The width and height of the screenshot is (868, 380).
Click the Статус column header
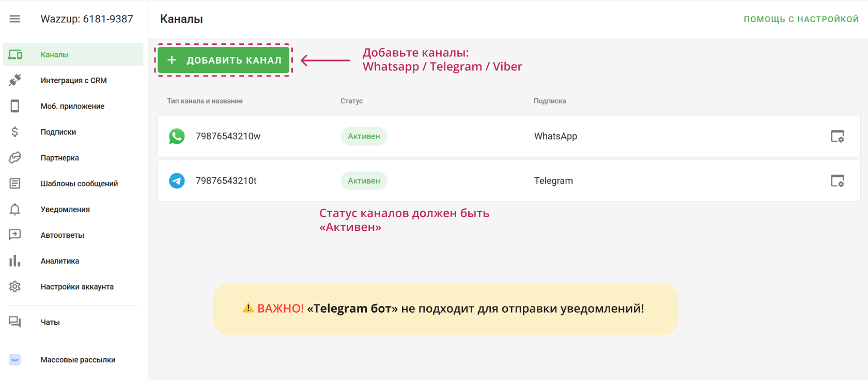(351, 101)
